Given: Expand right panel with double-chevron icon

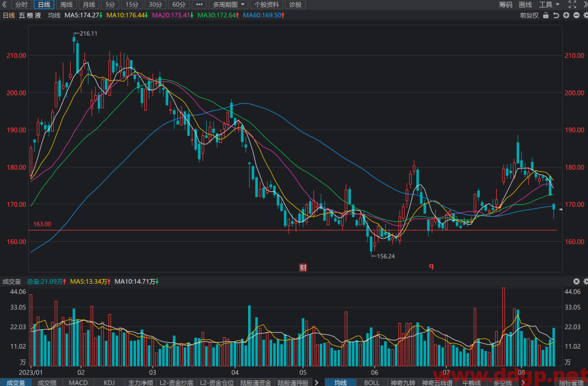Looking at the screenshot, I should 584,5.
